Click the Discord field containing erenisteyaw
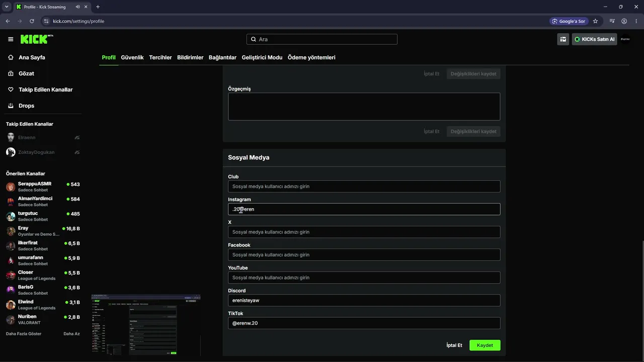 click(x=364, y=300)
